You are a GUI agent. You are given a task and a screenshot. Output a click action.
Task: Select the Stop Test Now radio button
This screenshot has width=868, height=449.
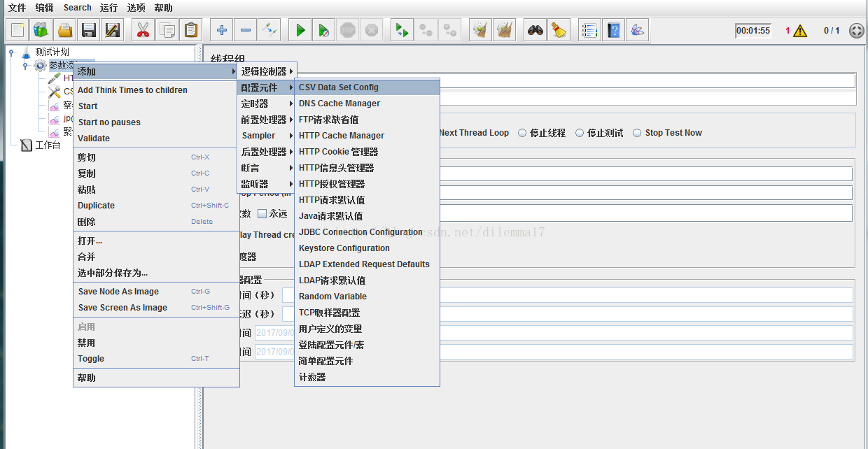point(638,133)
